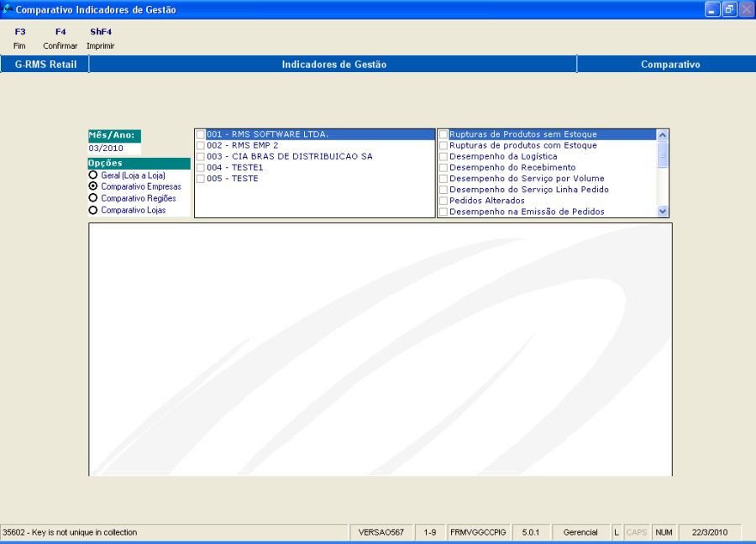Click Gerencial in the status bar
The image size is (756, 544).
pyautogui.click(x=580, y=532)
